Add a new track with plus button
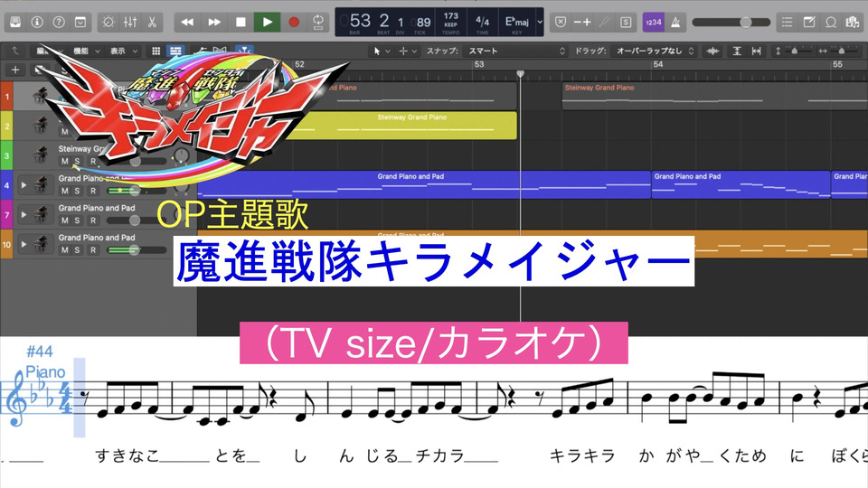Image resolution: width=868 pixels, height=488 pixels. 15,70
